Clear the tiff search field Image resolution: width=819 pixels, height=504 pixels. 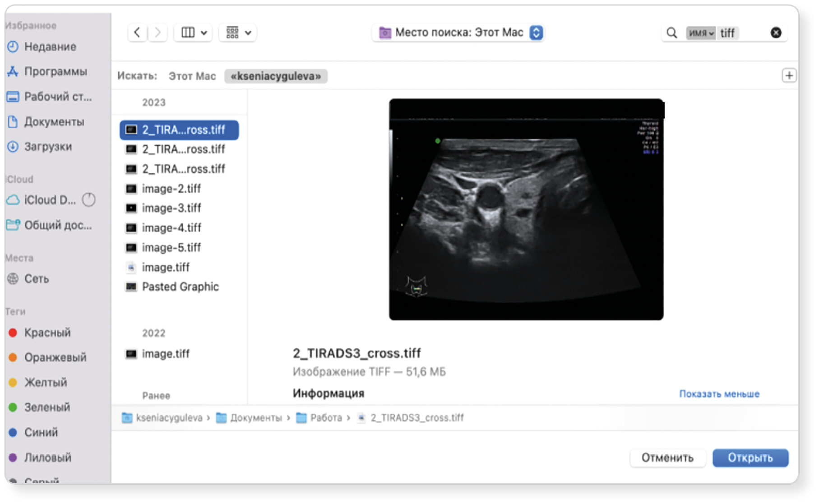point(776,32)
